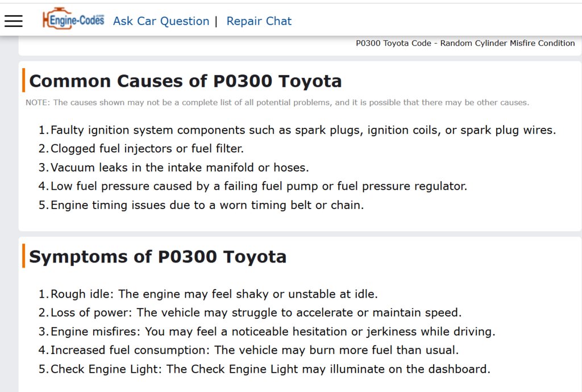This screenshot has width=582, height=392.
Task: Click the orange bar beside Symptoms heading
Action: pos(24,256)
